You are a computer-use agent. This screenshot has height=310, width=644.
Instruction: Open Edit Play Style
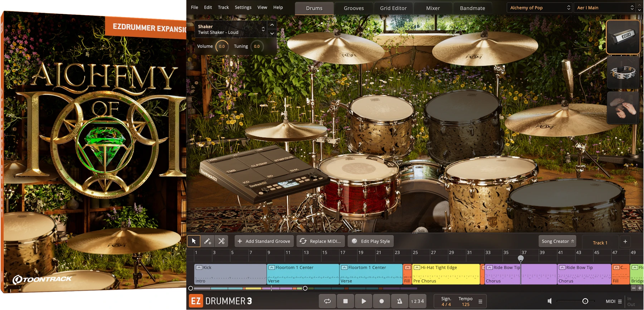[371, 241]
